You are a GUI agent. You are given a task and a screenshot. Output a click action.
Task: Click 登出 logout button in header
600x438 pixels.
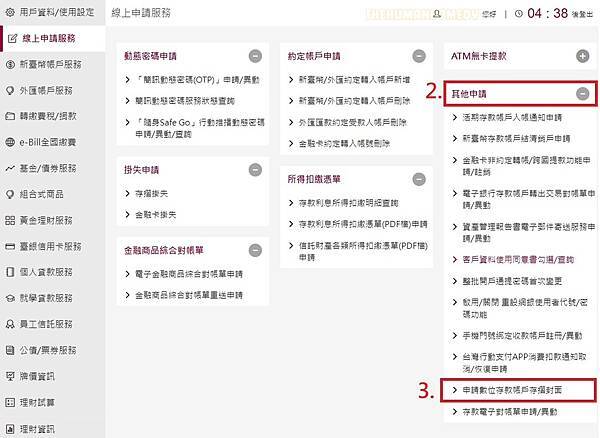(x=583, y=14)
